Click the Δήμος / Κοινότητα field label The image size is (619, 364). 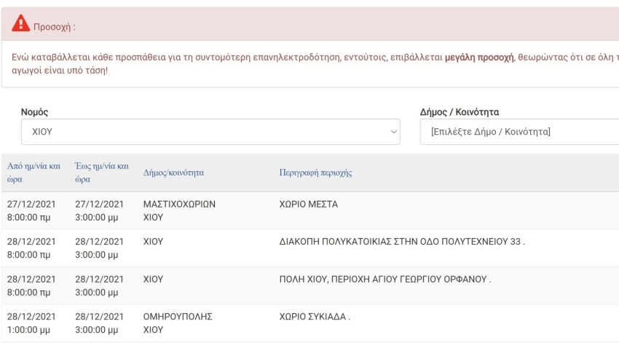point(459,112)
